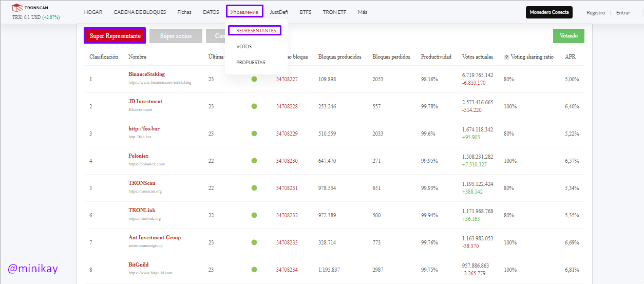Open block 34708227

[287, 80]
